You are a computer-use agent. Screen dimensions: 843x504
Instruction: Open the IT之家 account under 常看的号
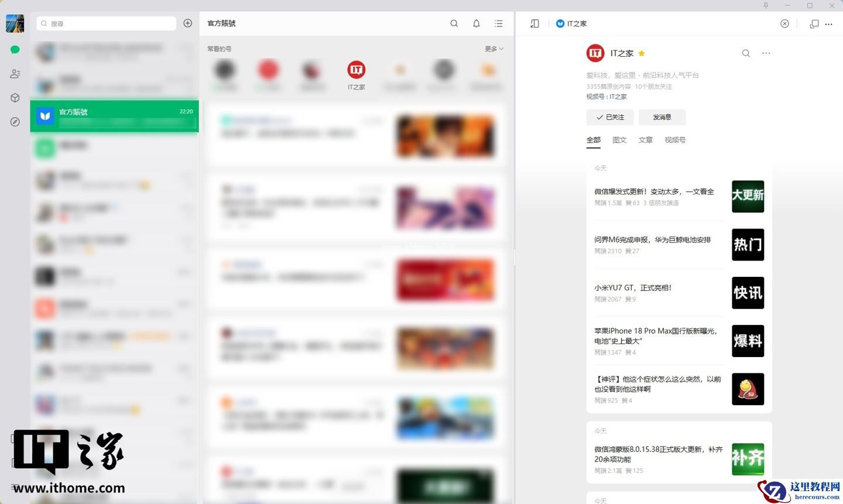(x=356, y=76)
